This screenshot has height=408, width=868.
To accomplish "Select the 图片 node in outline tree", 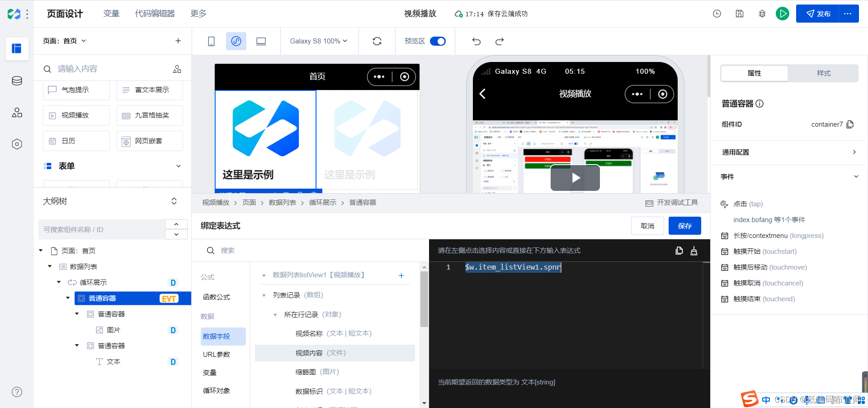I will 113,330.
